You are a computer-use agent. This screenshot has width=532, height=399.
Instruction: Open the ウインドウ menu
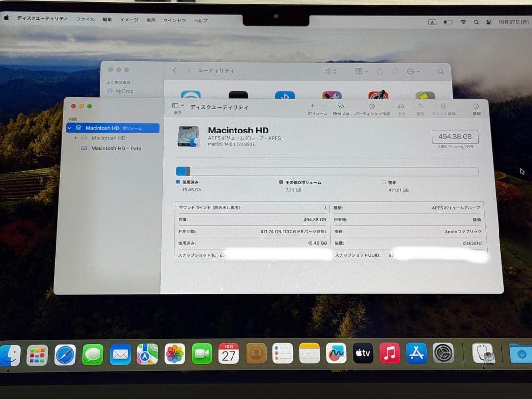tap(176, 20)
